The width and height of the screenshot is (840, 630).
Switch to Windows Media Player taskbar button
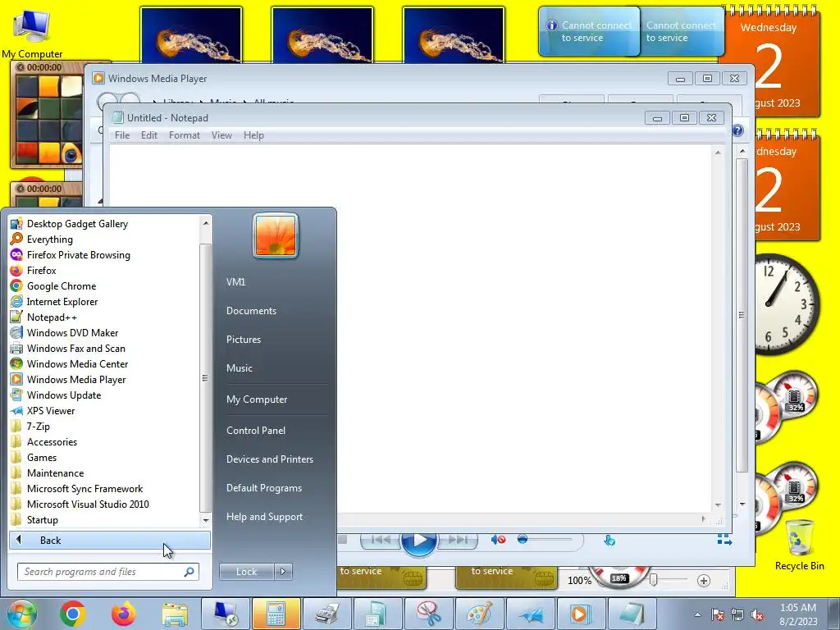(x=581, y=614)
